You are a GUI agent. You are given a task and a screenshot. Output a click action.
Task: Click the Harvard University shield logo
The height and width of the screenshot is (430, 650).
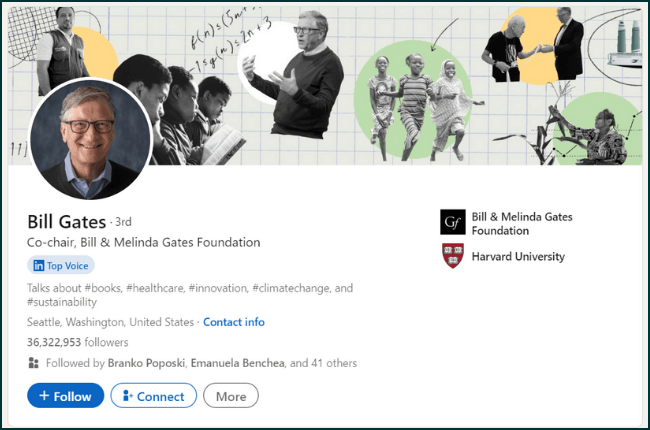pos(453,256)
